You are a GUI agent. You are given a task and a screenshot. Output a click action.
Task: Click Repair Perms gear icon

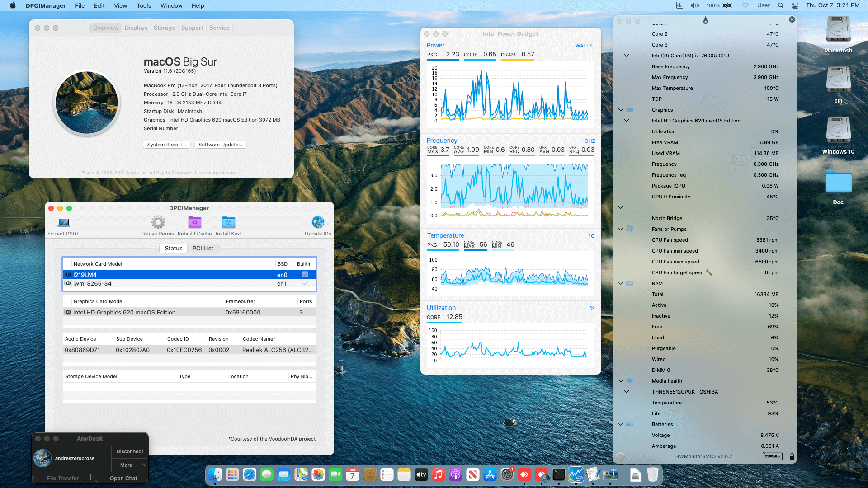tap(158, 222)
